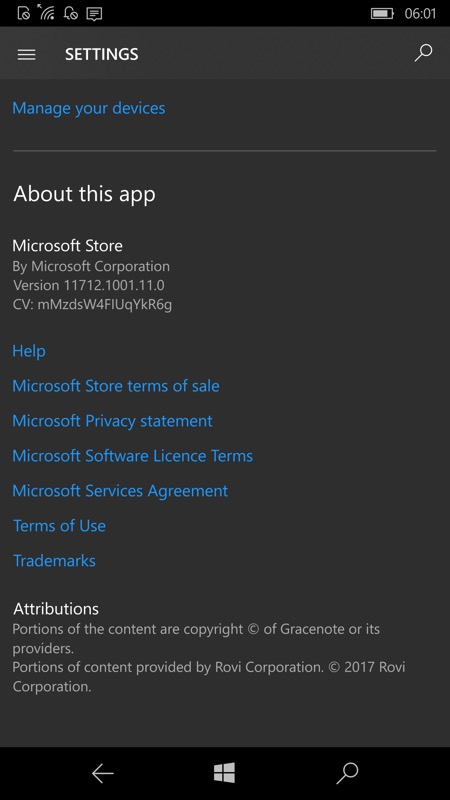Tap the version number text 11712.1001.11.0
450x800 pixels.
point(114,285)
